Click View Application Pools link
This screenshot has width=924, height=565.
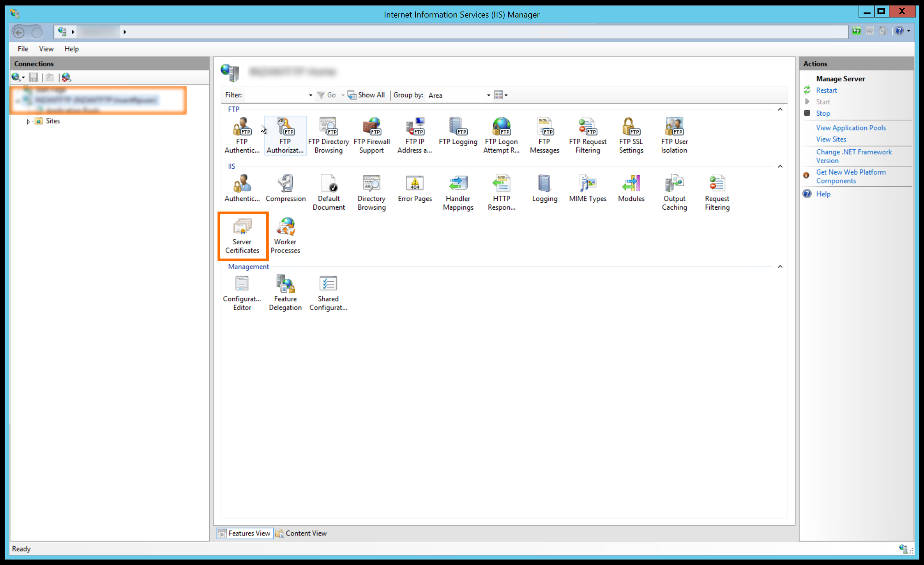coord(851,128)
